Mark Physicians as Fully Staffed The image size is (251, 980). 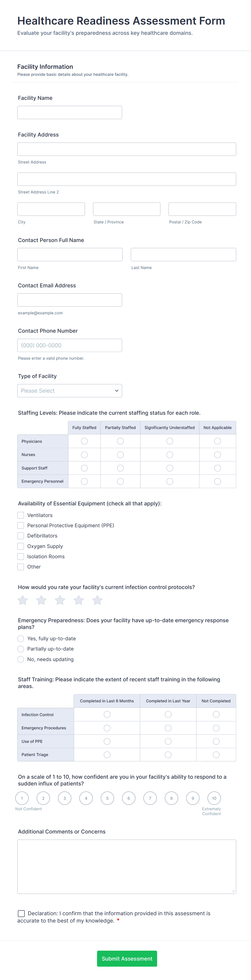(x=84, y=441)
